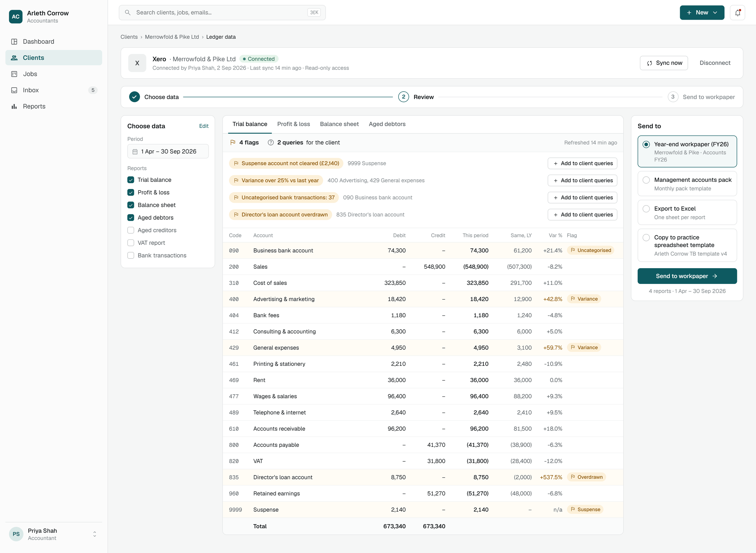Click the queries question mark icon
The width and height of the screenshot is (756, 553).
(x=271, y=143)
